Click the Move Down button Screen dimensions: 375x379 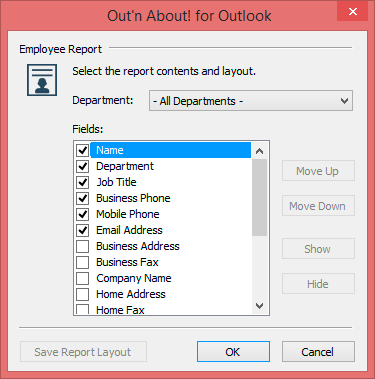click(318, 206)
